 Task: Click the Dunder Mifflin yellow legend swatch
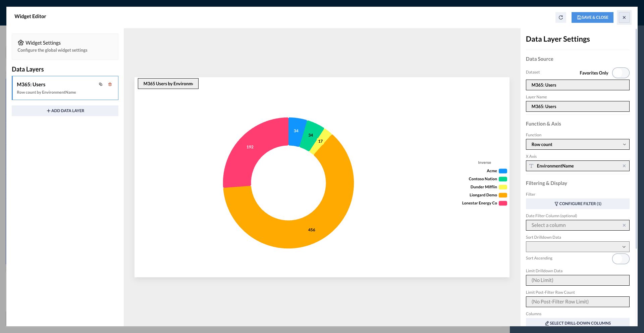click(x=503, y=187)
